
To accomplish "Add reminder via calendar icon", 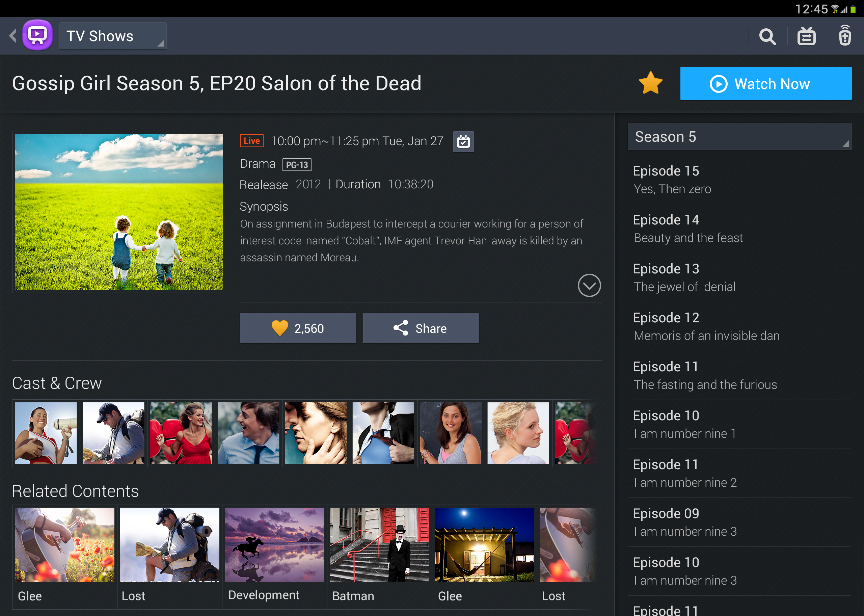I will click(x=463, y=141).
